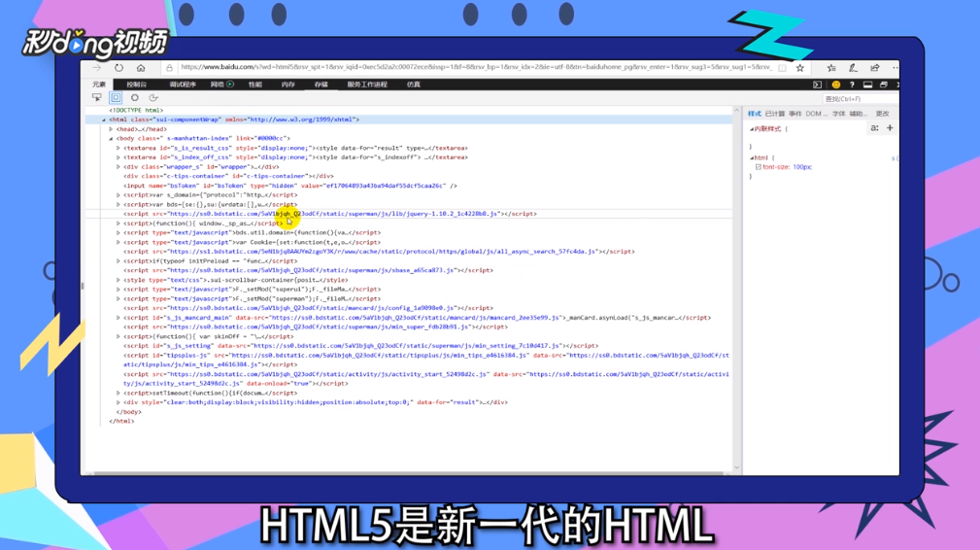Click the dock to bottom icon

point(867,85)
